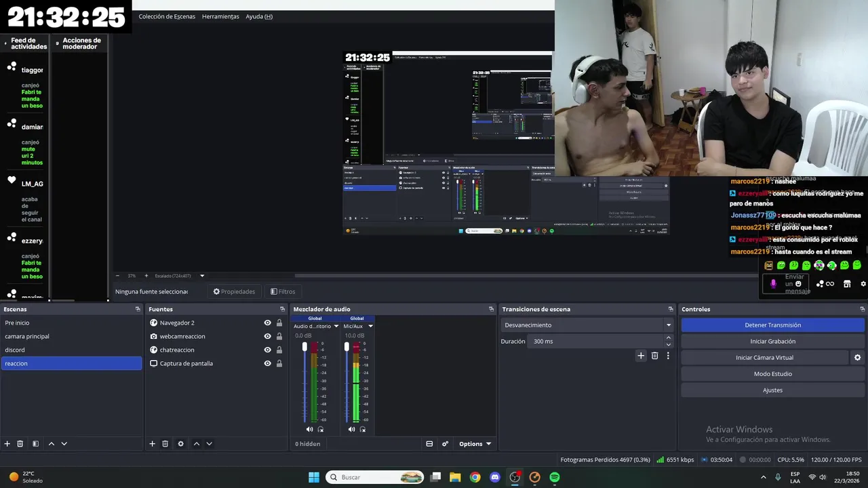Delete transition using the trash icon

point(654,356)
